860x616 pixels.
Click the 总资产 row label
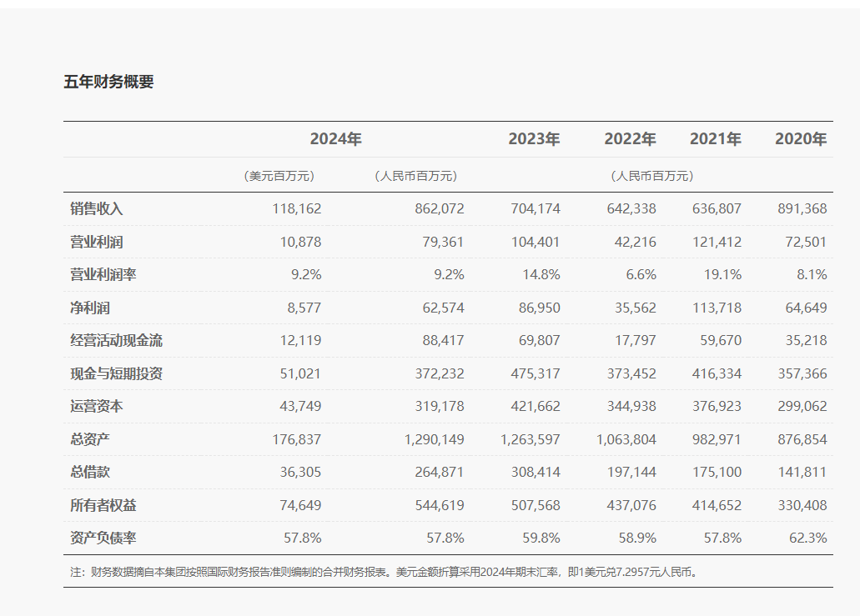tap(90, 439)
